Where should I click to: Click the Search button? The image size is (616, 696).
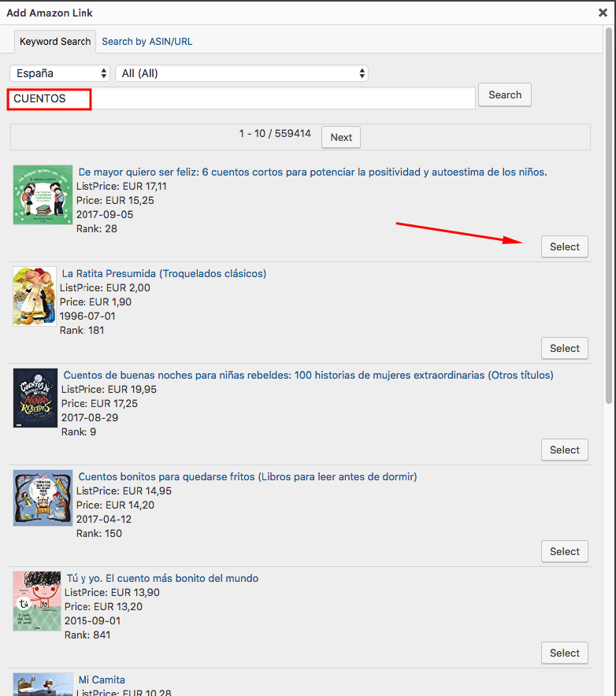pos(505,95)
